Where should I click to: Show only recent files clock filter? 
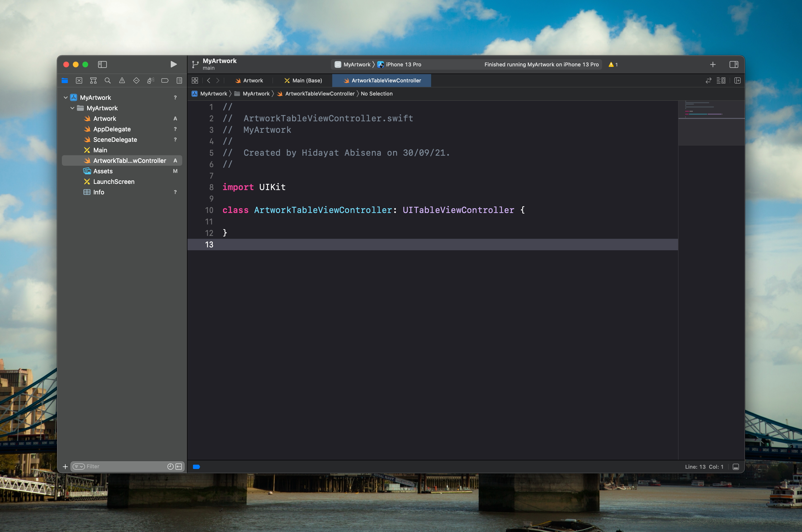170,467
